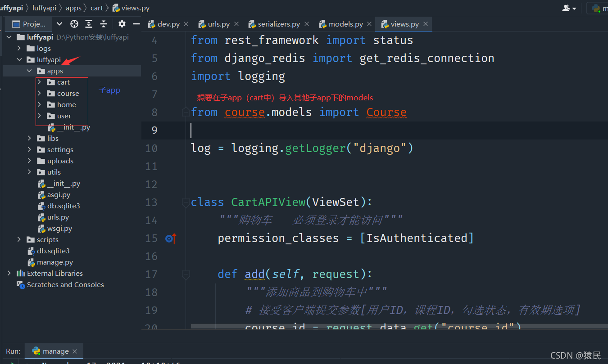Expand the course folder
This screenshot has height=364, width=608.
point(39,93)
